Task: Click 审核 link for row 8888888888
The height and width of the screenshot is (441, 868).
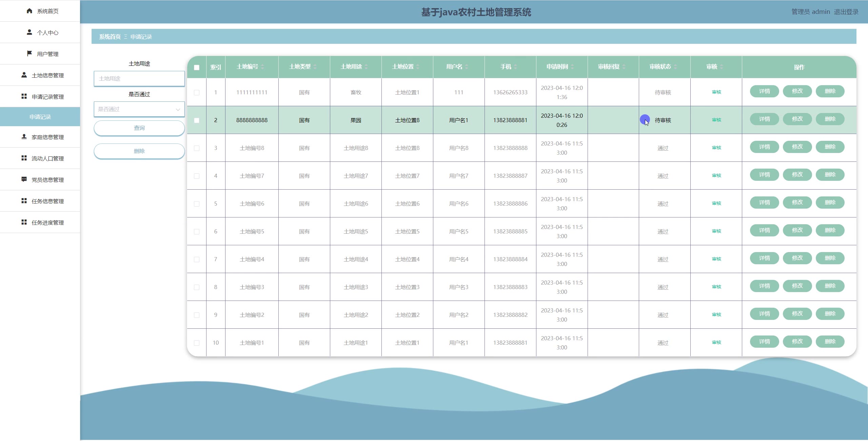Action: 716,120
